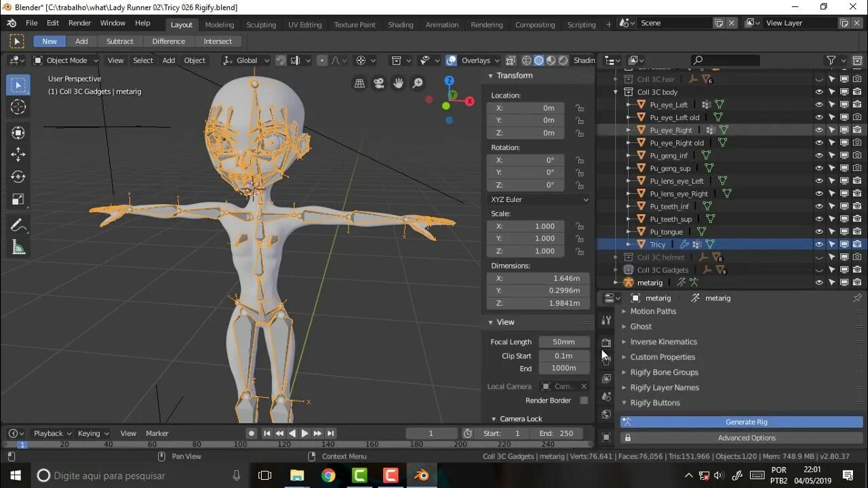Click the Clip Start 0.1m field
This screenshot has width=868, height=488.
pos(564,356)
